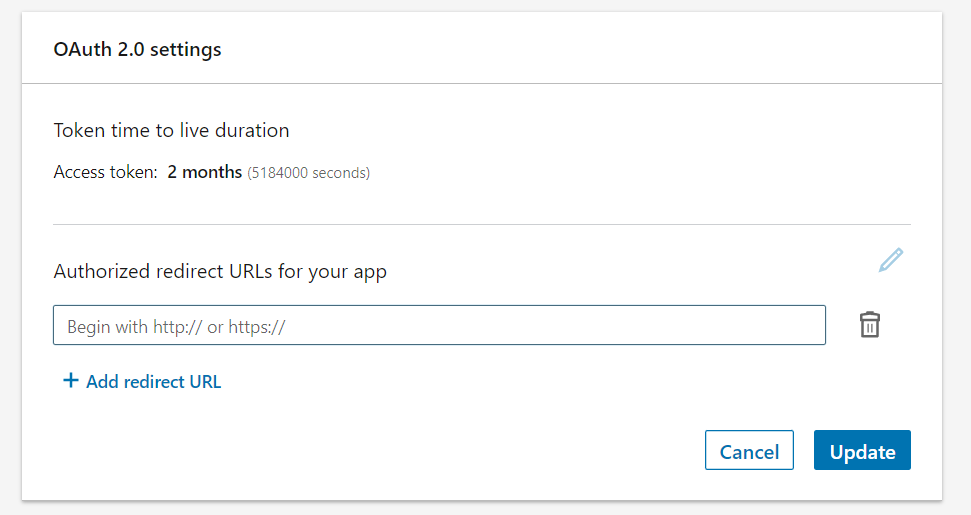
Task: Delete the redirect URL with trash icon
Action: pyautogui.click(x=870, y=325)
